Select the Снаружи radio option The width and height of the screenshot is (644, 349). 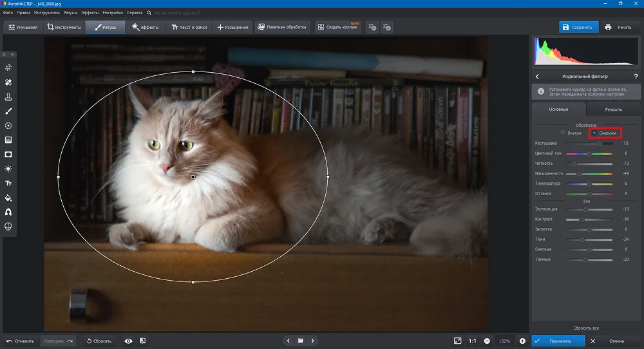(605, 133)
